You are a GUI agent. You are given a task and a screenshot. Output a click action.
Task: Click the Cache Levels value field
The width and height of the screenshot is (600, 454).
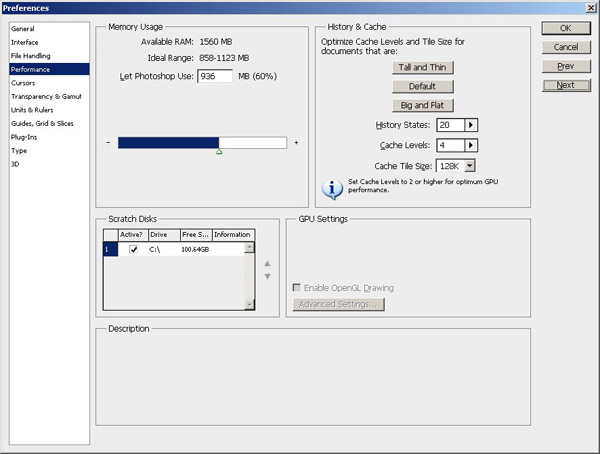(x=450, y=145)
